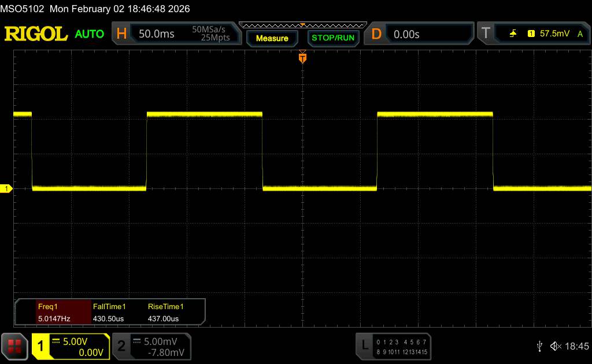Toggle the muted speaker sound icon

pos(556,346)
